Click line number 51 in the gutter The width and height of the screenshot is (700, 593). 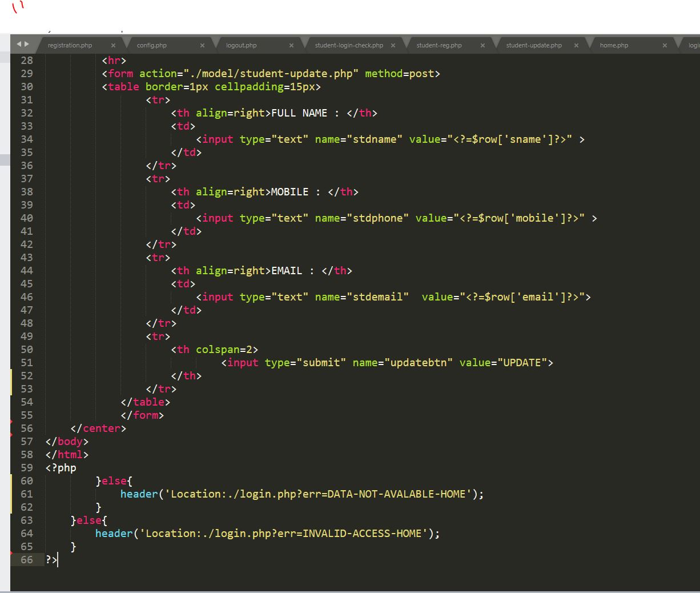point(27,362)
